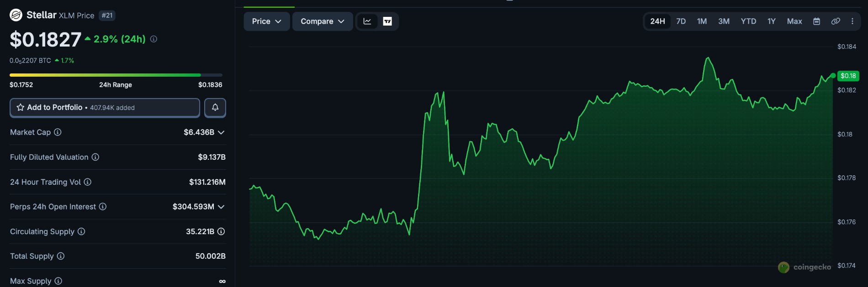
Task: Select the 1Y time range
Action: tap(772, 21)
